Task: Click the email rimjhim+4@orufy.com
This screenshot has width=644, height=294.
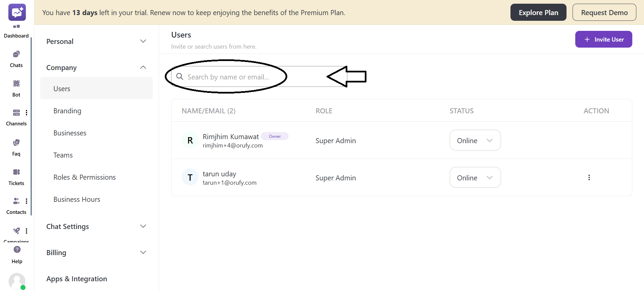Action: [x=233, y=145]
